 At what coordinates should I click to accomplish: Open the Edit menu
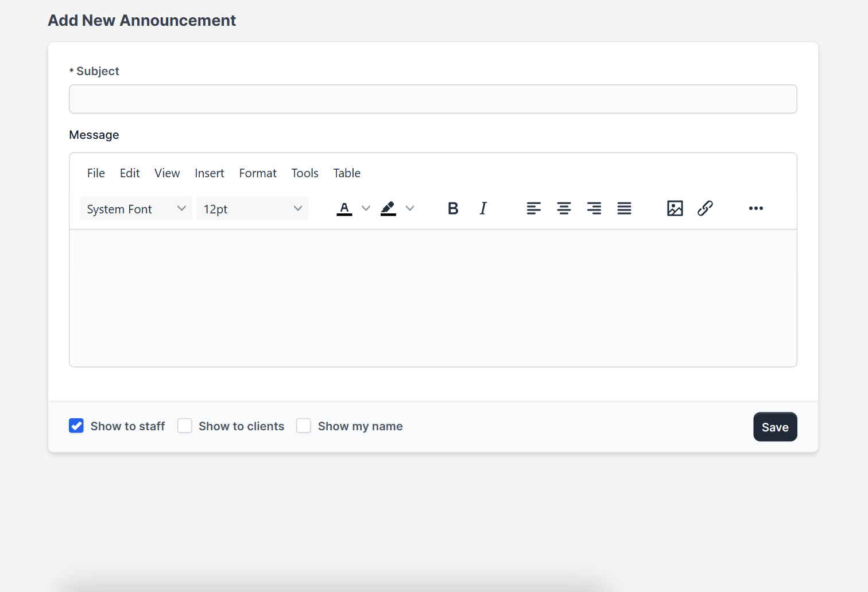130,173
